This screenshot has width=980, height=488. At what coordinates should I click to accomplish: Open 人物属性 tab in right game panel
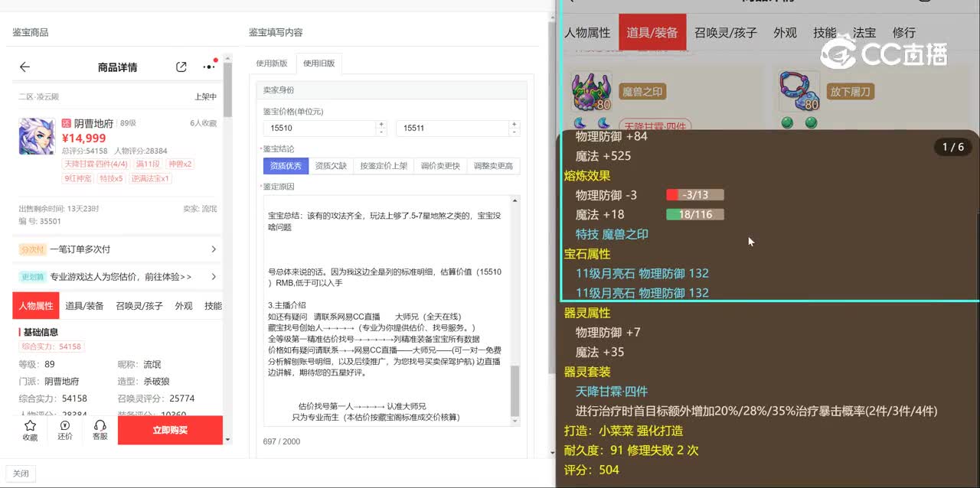[x=587, y=32]
